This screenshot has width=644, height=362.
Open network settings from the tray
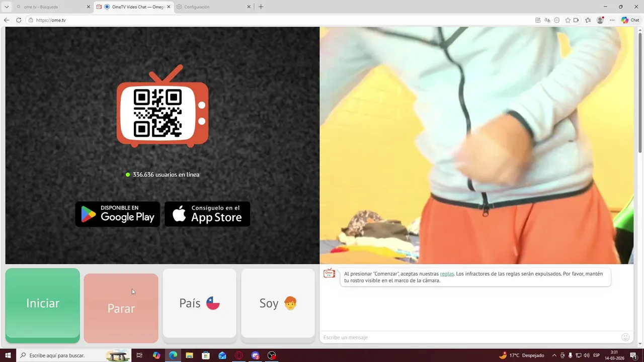[579, 355]
